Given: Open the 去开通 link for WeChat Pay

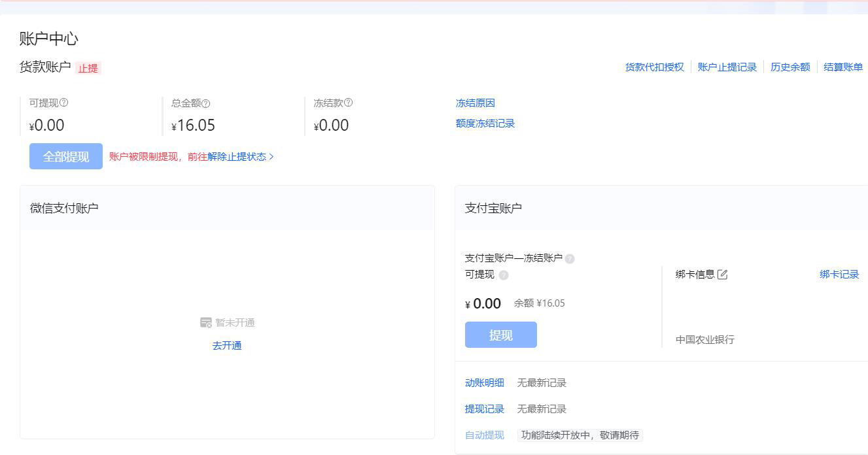Looking at the screenshot, I should pos(226,345).
